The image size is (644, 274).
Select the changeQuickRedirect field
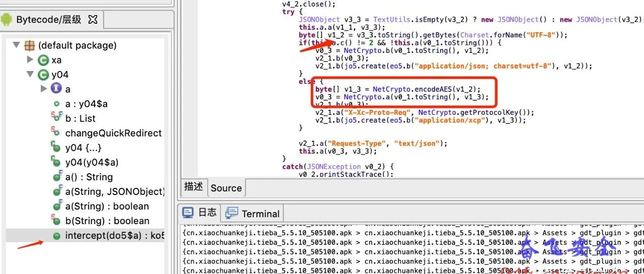tap(114, 133)
